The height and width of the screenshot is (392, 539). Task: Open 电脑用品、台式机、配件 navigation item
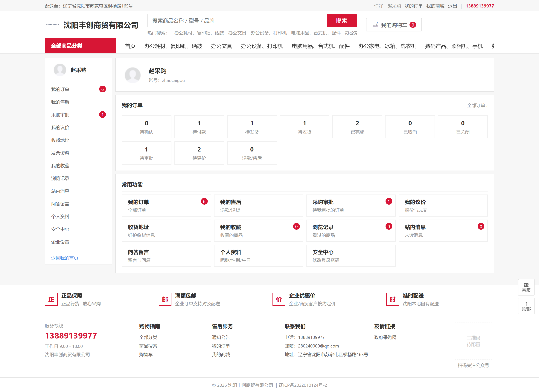321,46
